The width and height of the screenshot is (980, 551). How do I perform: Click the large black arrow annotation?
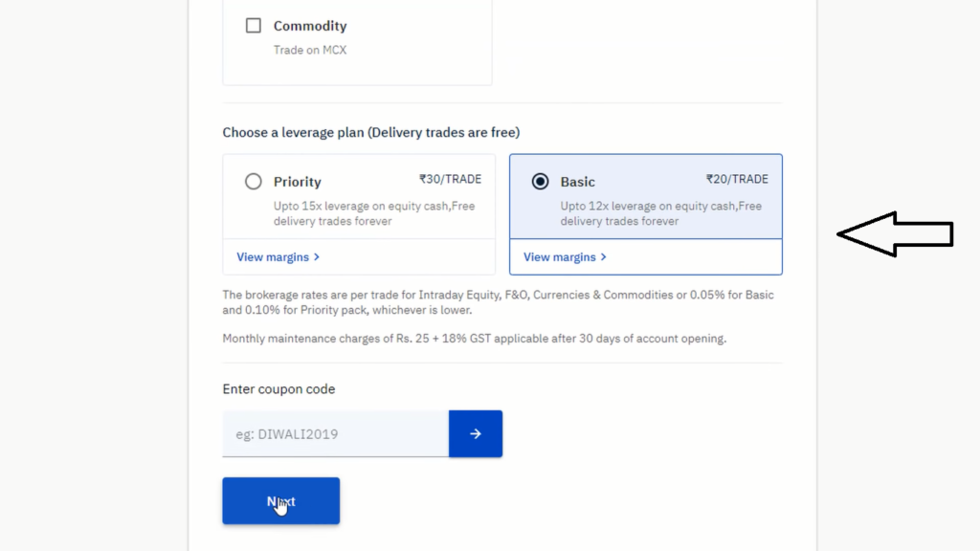click(x=895, y=234)
